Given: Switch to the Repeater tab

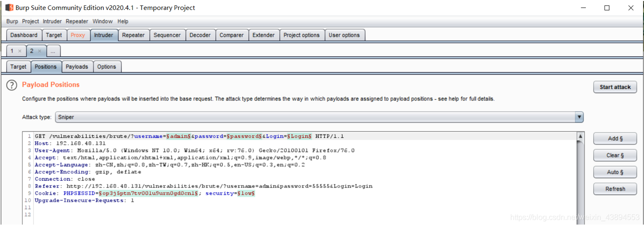Looking at the screenshot, I should pyautogui.click(x=133, y=35).
